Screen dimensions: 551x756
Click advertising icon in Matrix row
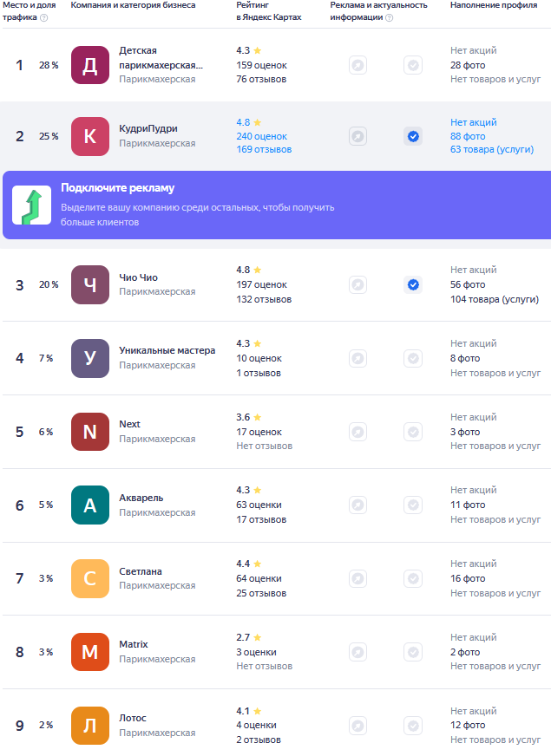click(x=358, y=652)
